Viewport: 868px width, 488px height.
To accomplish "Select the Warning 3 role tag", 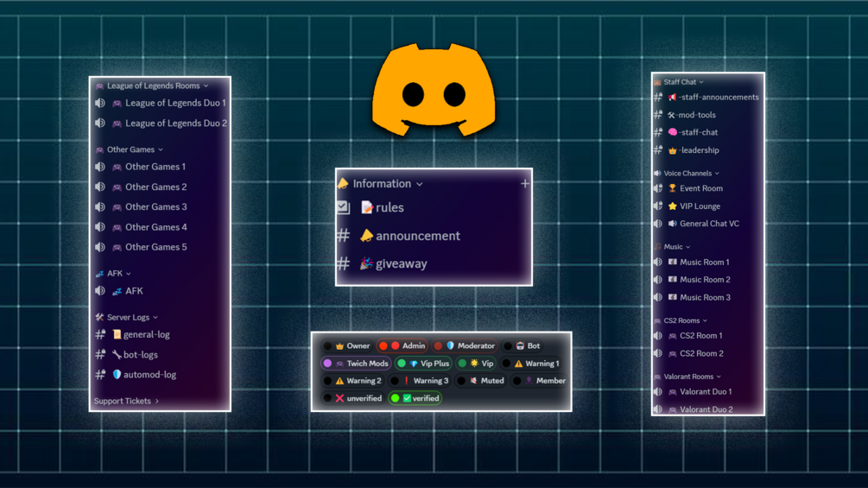I will click(x=420, y=381).
